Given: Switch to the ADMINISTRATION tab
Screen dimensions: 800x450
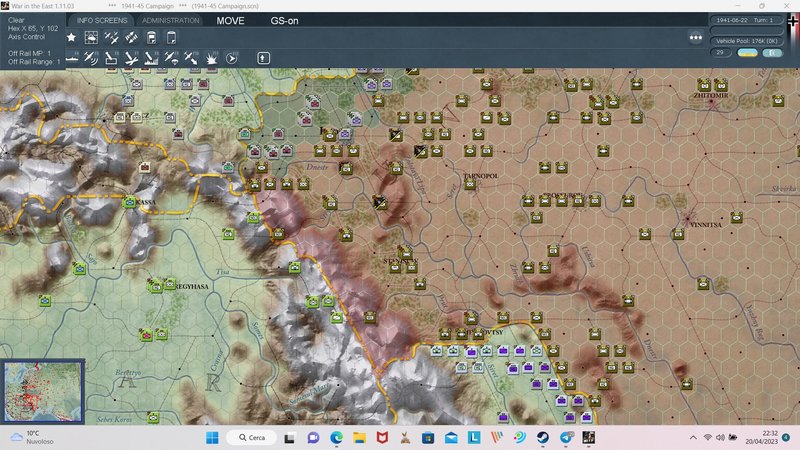Looking at the screenshot, I should (170, 20).
